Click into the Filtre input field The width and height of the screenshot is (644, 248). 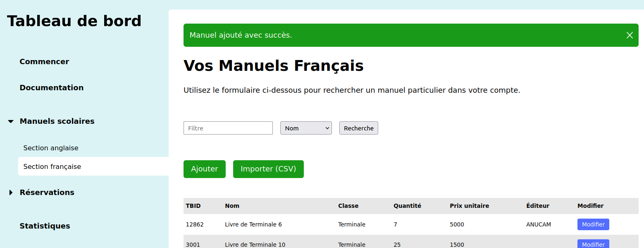point(228,128)
